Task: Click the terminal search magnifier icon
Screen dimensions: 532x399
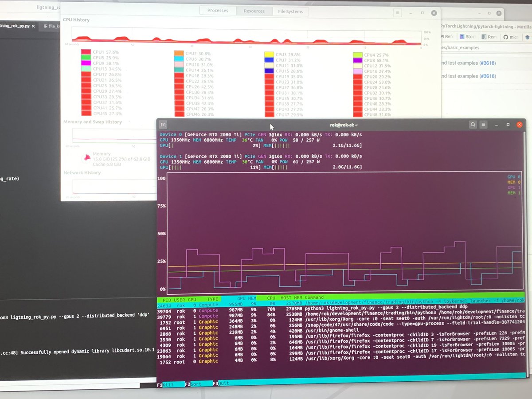Action: [x=473, y=125]
